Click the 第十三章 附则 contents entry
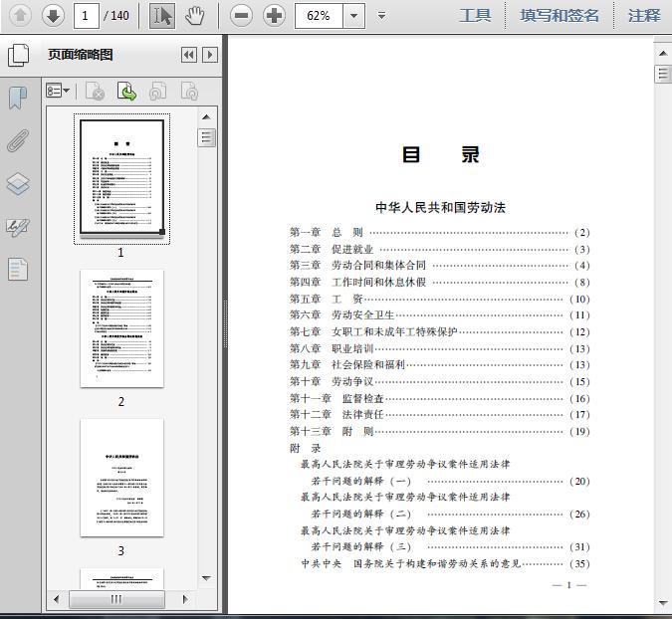The width and height of the screenshot is (672, 619). (439, 431)
